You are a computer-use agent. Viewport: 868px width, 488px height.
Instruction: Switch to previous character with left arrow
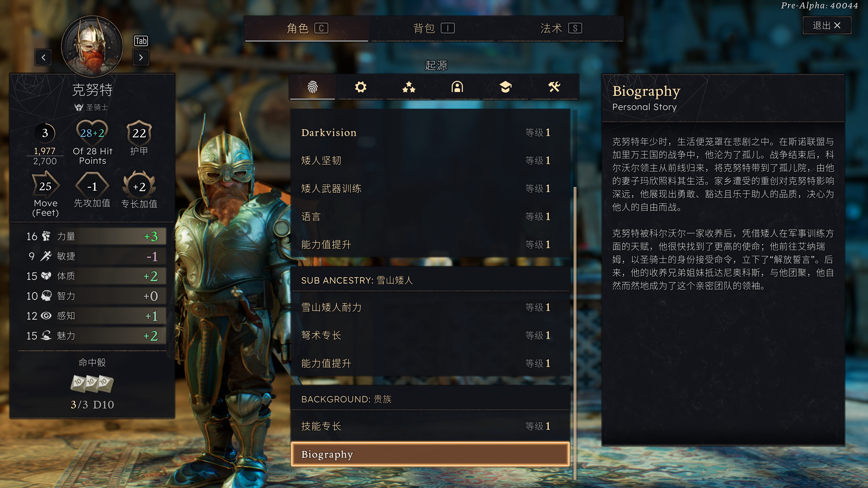[x=43, y=58]
